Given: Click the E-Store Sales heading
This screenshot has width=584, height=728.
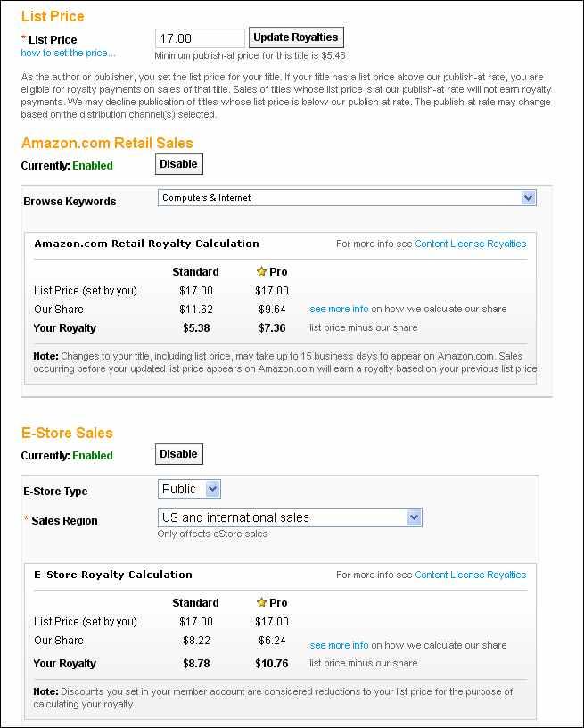Looking at the screenshot, I should [67, 433].
